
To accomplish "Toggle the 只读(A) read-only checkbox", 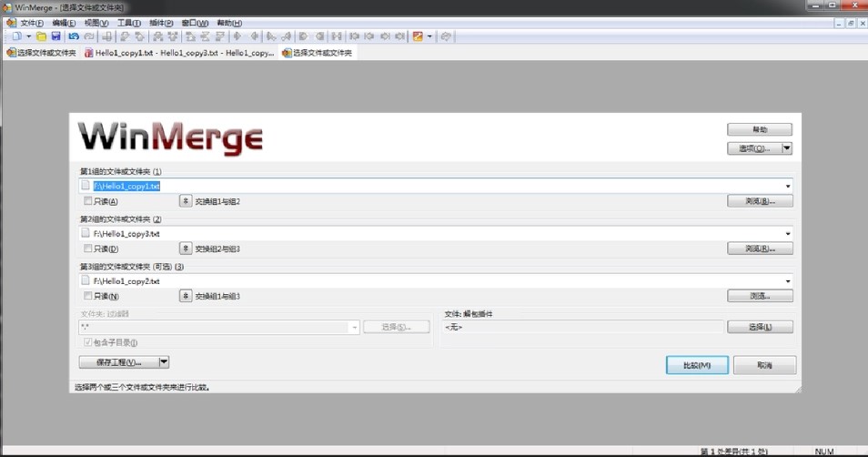I will click(87, 200).
